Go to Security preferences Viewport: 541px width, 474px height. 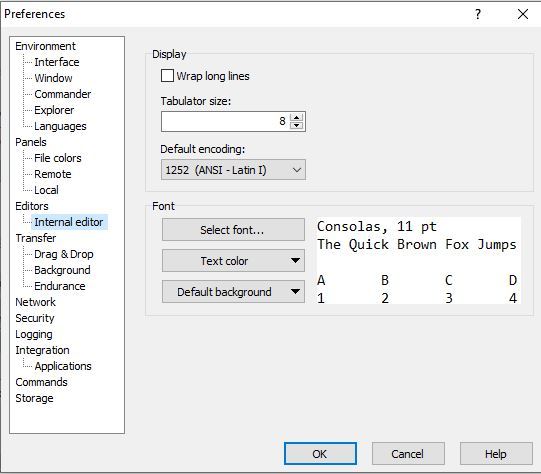pyautogui.click(x=35, y=318)
